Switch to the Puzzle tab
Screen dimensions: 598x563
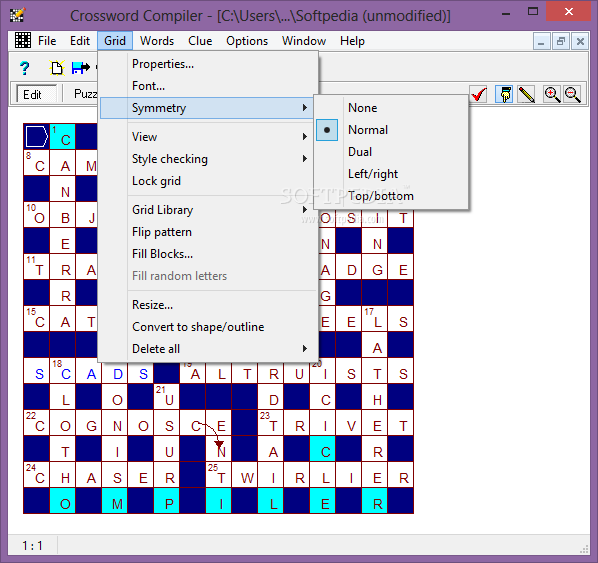point(85,94)
